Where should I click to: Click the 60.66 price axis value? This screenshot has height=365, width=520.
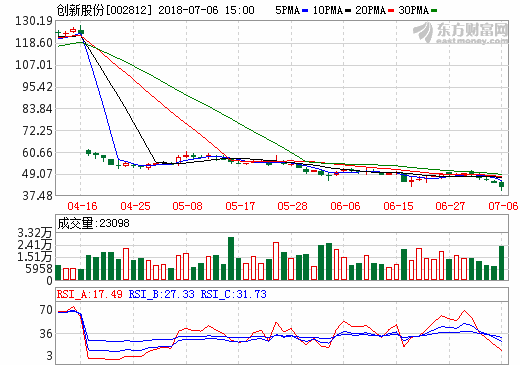click(x=37, y=153)
